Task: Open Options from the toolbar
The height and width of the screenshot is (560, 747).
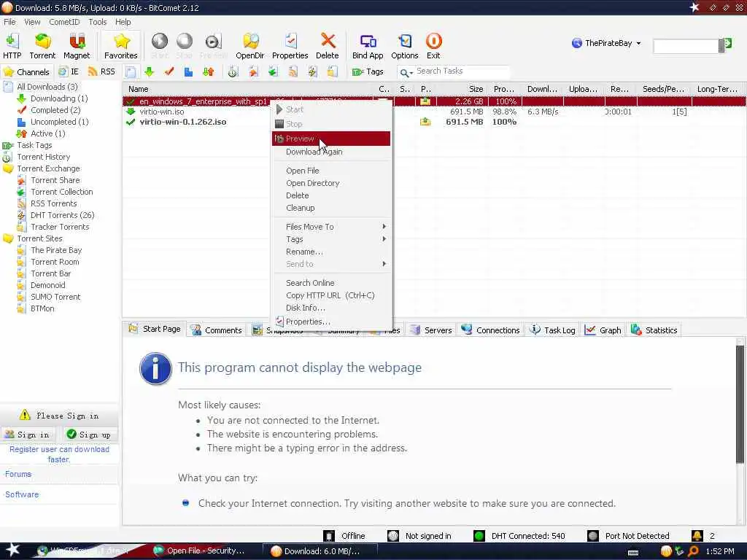Action: (404, 46)
